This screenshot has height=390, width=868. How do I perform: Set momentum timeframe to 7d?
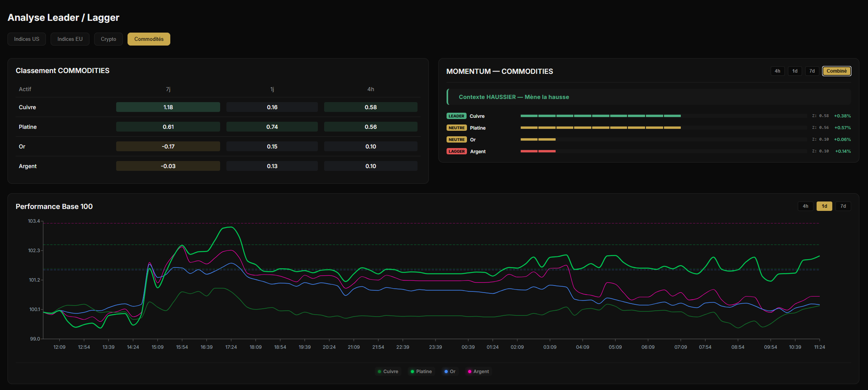(x=812, y=71)
